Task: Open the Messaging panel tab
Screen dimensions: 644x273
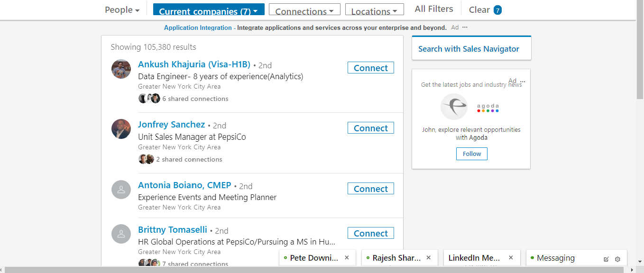Action: [555, 258]
